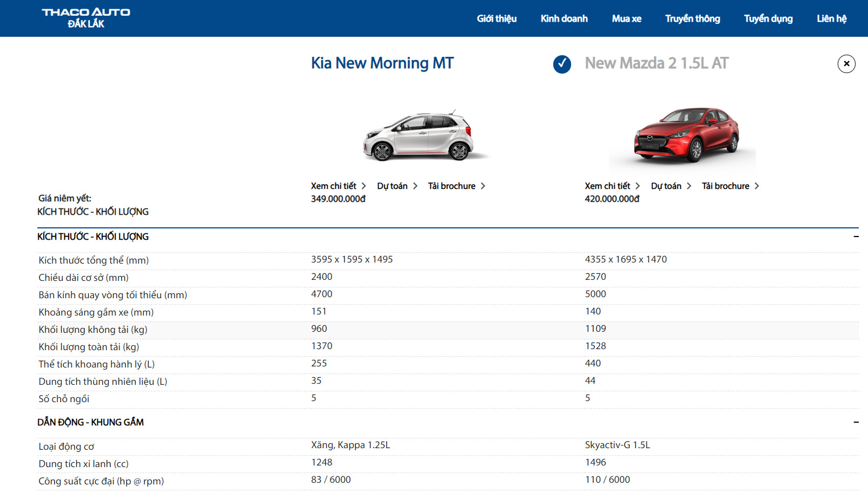Click the THACO AUTO Đắk Lắk logo

[86, 18]
